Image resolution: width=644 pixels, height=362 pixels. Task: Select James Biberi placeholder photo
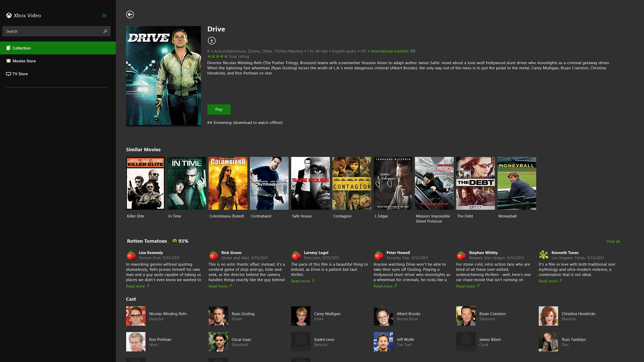point(466,342)
